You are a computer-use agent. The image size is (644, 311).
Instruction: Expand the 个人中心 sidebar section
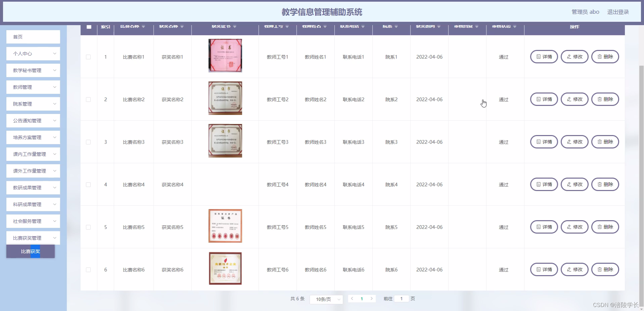click(x=33, y=53)
